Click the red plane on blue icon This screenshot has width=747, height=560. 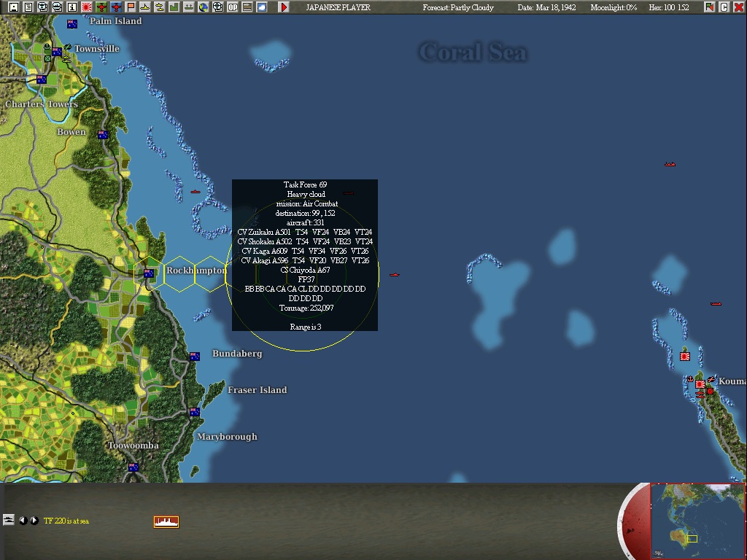pyautogui.click(x=116, y=7)
